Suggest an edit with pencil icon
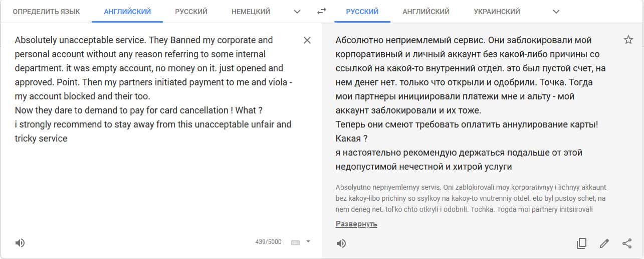 point(604,243)
